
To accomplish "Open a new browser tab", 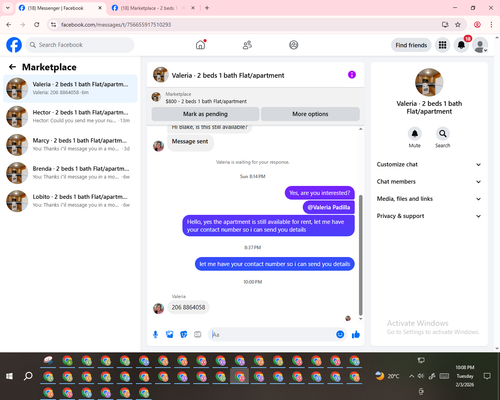I will [x=207, y=8].
